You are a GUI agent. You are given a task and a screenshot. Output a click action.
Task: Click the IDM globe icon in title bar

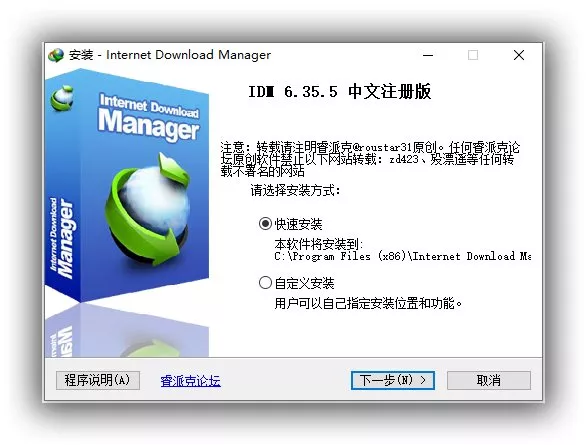(x=56, y=55)
